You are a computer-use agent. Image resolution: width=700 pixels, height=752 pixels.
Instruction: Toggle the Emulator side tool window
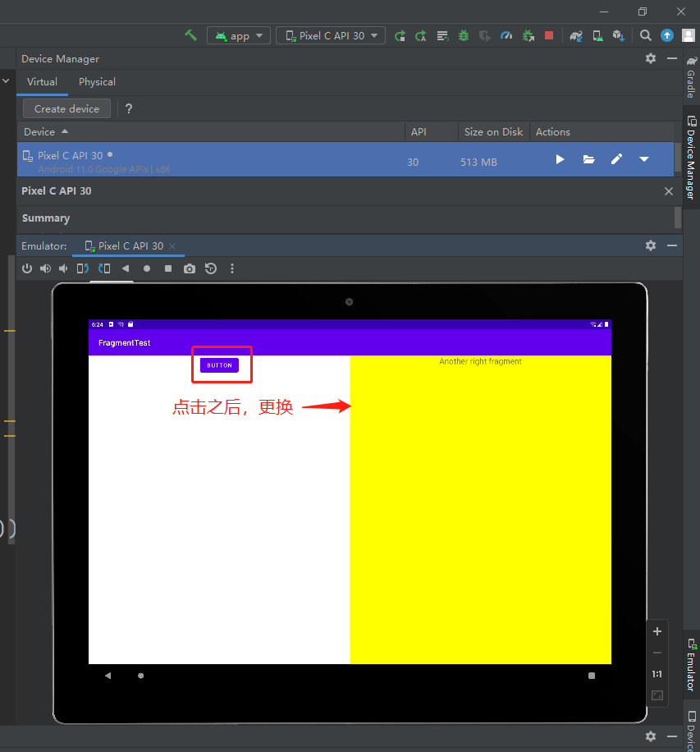691,664
